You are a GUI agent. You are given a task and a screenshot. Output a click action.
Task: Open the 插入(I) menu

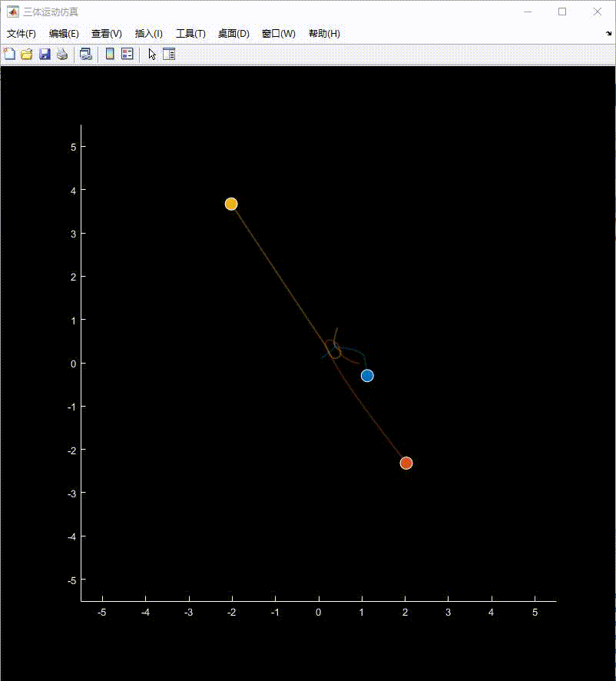148,34
